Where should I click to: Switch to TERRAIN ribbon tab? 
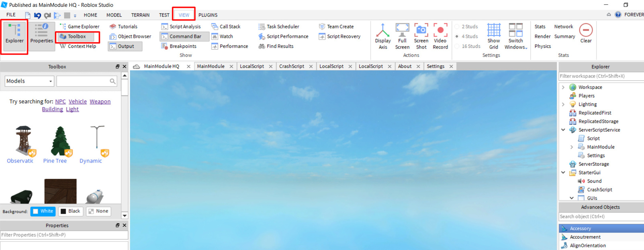tap(140, 15)
